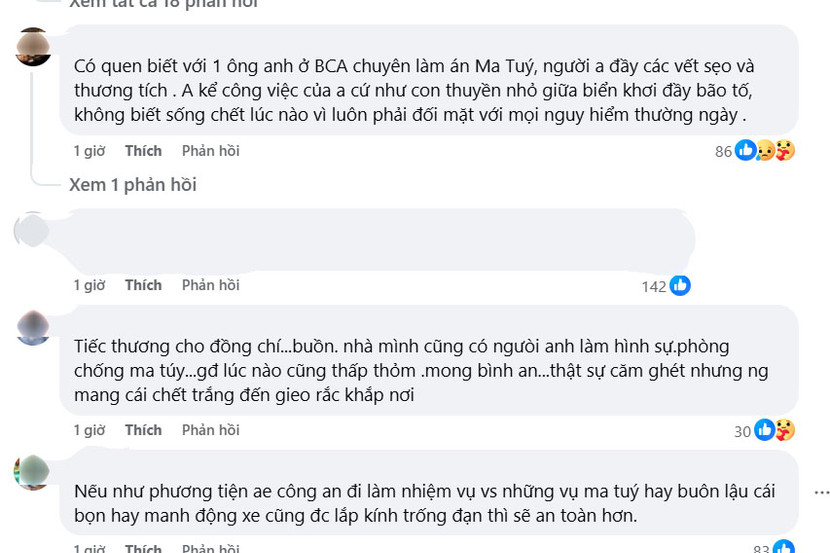Open avatar of "Tiếc thương cho đồng chí" commenter
This screenshot has height=553, width=830.
click(x=33, y=327)
